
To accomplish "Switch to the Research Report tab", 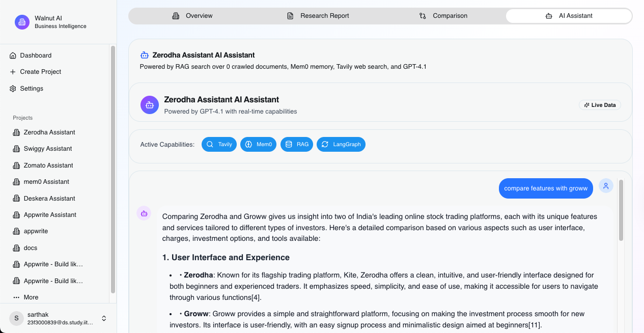I will [x=318, y=16].
